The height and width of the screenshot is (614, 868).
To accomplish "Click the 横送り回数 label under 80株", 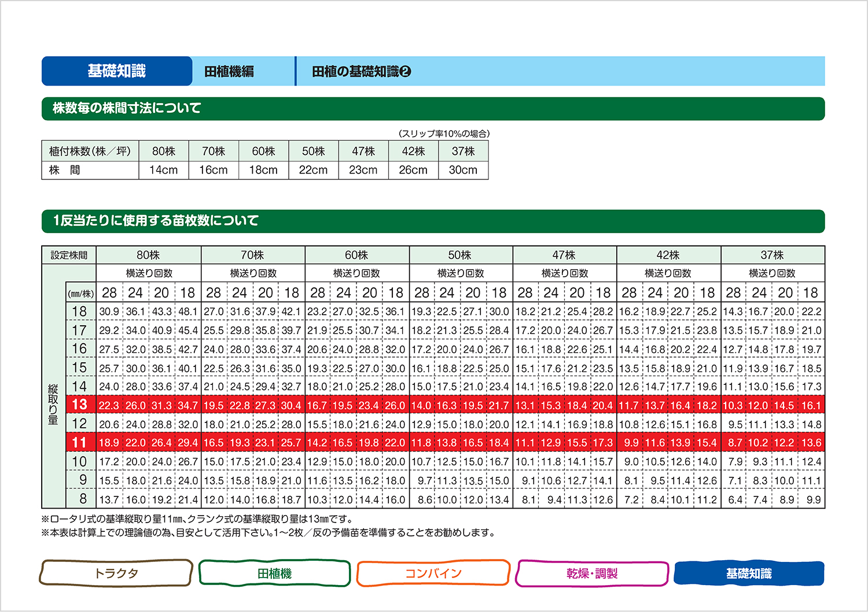I will [149, 273].
